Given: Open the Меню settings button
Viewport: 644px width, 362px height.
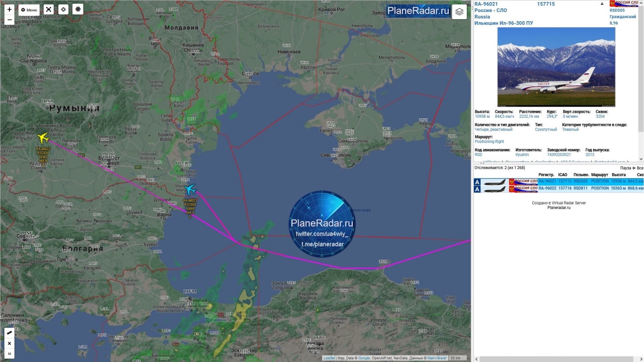Looking at the screenshot, I should pyautogui.click(x=29, y=10).
